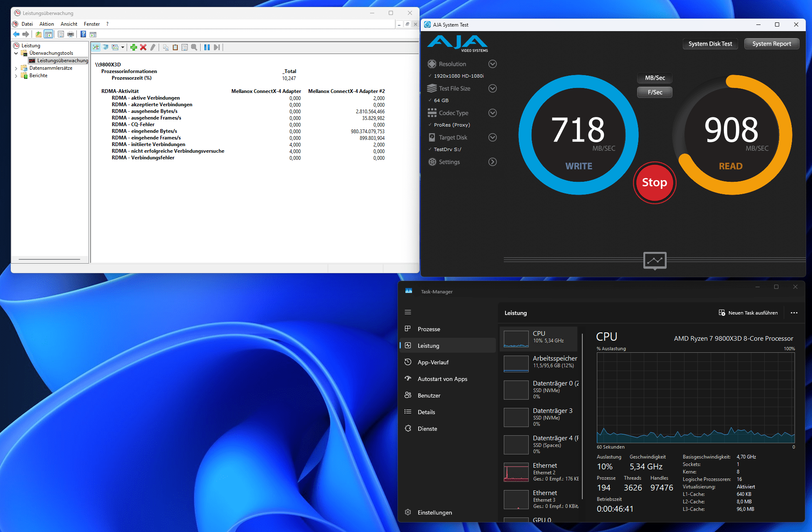Screen dimensions: 812x532
Task: Expand the Datensammlersätze tree node
Action: pos(16,68)
